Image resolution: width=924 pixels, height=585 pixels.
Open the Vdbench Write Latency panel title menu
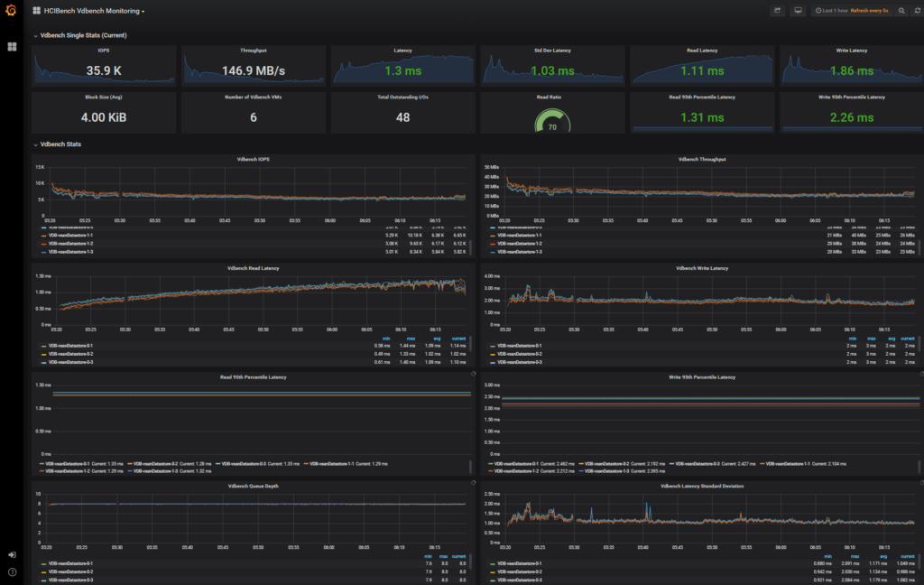coord(699,268)
